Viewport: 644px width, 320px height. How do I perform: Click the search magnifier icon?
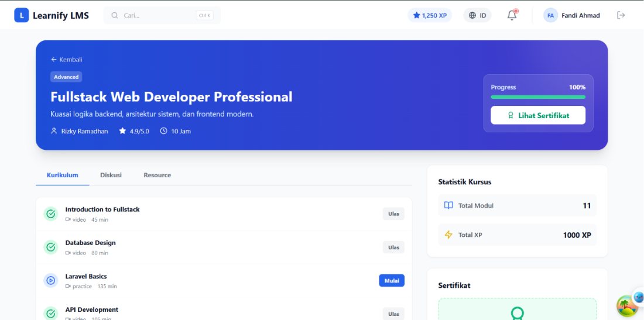point(115,16)
